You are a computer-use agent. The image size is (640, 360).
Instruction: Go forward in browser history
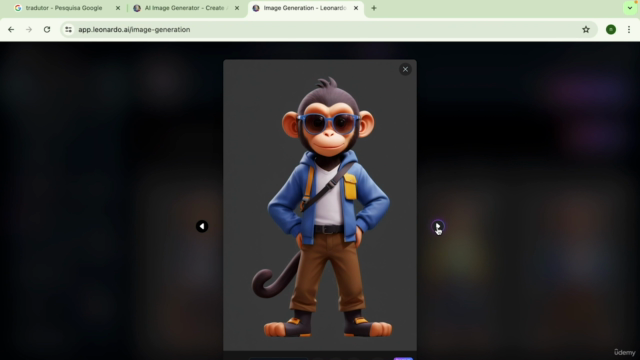coord(29,29)
